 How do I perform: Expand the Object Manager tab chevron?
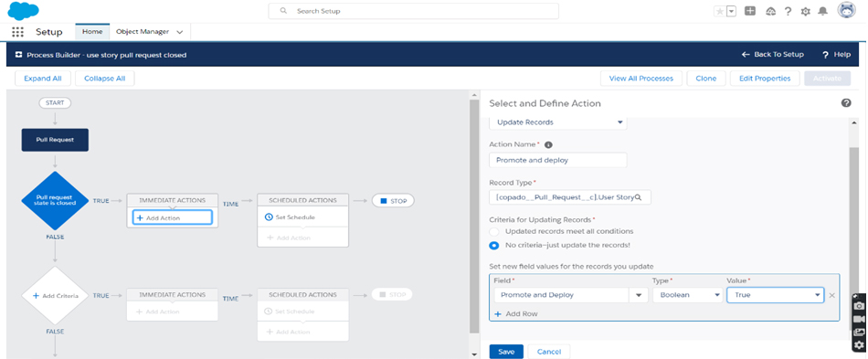coord(179,32)
